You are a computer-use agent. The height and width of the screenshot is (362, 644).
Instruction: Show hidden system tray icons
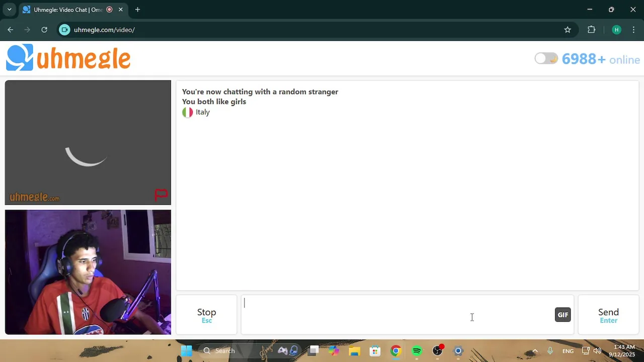tap(535, 351)
